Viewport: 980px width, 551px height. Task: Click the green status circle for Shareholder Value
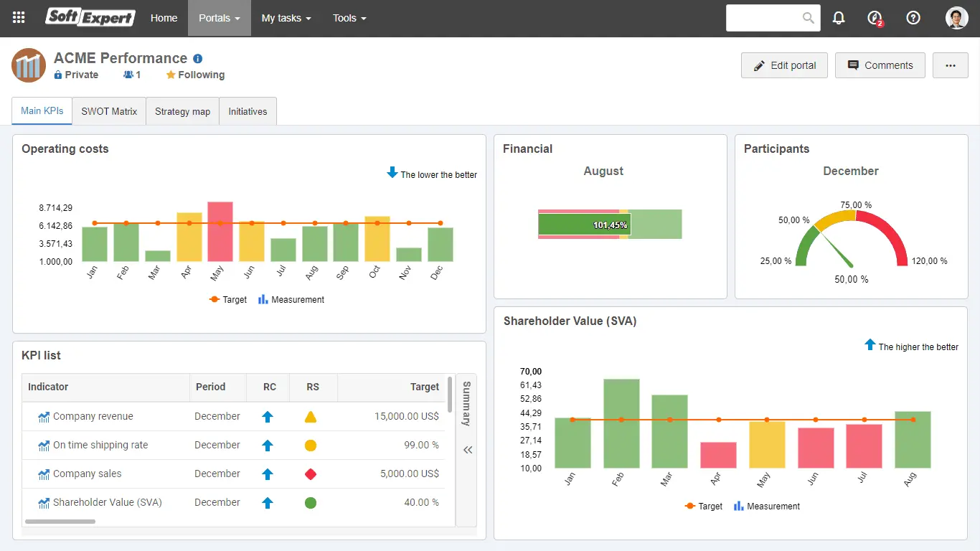311,502
